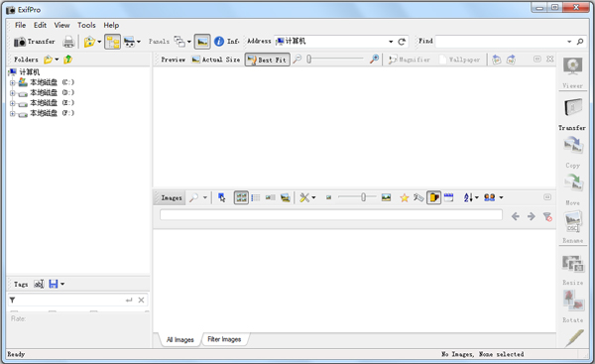Click the open folder toolbar icon

(89, 42)
